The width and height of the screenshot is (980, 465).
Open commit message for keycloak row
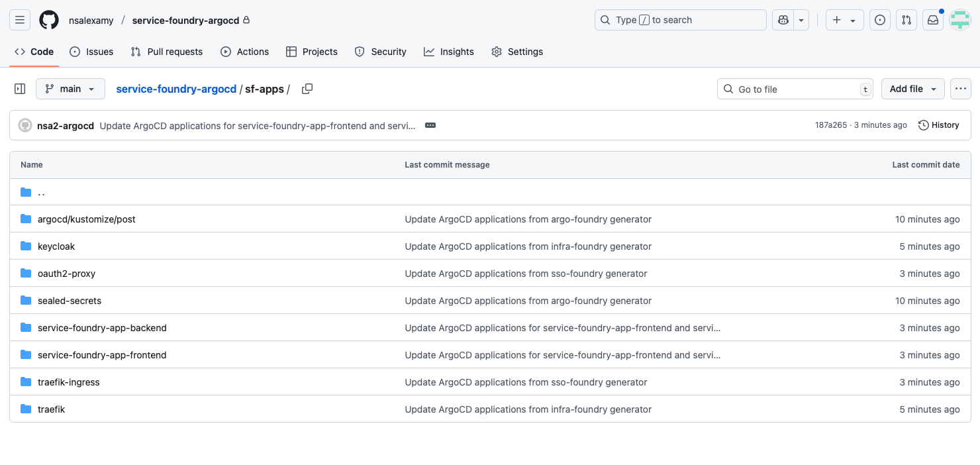(x=528, y=246)
